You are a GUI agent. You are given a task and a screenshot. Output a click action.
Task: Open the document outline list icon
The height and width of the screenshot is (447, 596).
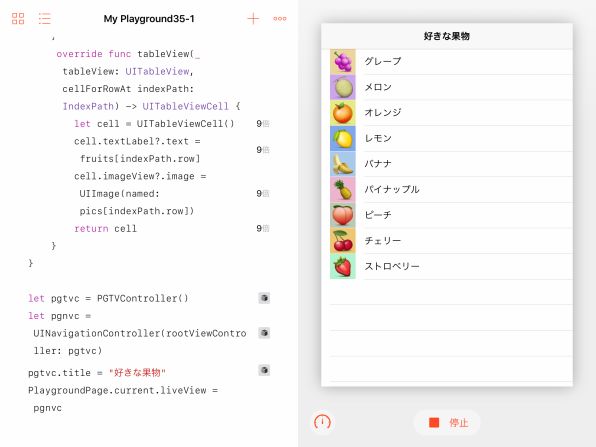tap(44, 18)
